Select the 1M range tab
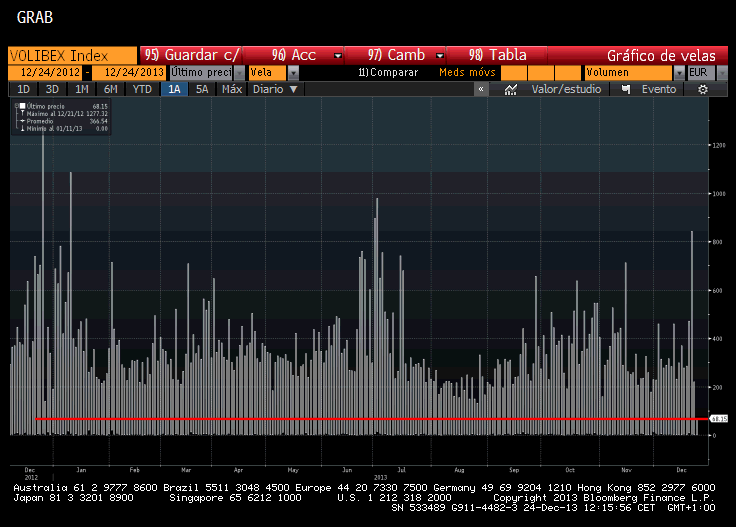Screen dimensions: 736x527 (82, 89)
